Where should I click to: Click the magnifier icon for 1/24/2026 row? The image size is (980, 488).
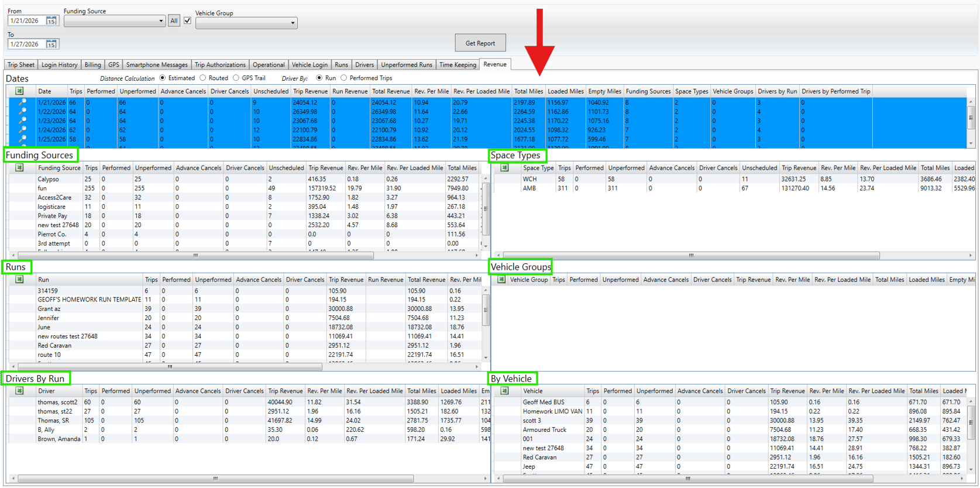point(22,130)
